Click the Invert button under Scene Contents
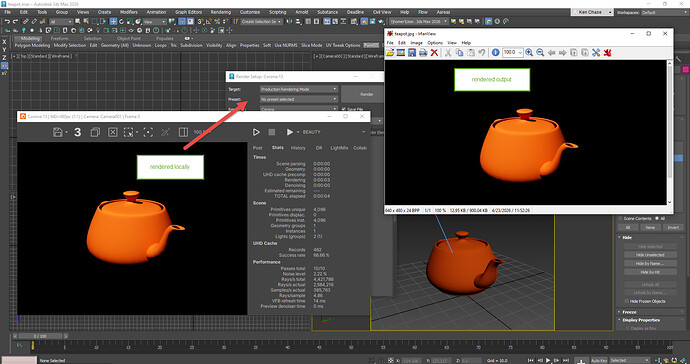The height and width of the screenshot is (364, 690). click(x=673, y=228)
